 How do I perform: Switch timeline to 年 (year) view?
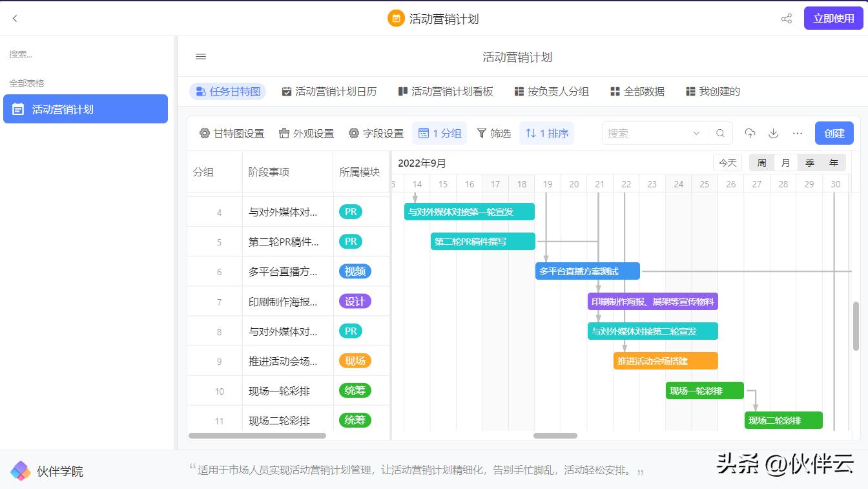click(834, 162)
